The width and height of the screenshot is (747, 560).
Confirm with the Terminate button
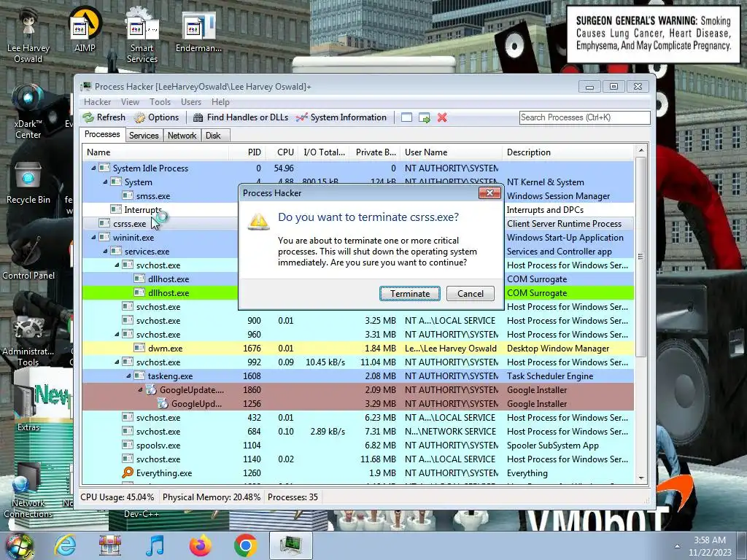[x=410, y=294]
